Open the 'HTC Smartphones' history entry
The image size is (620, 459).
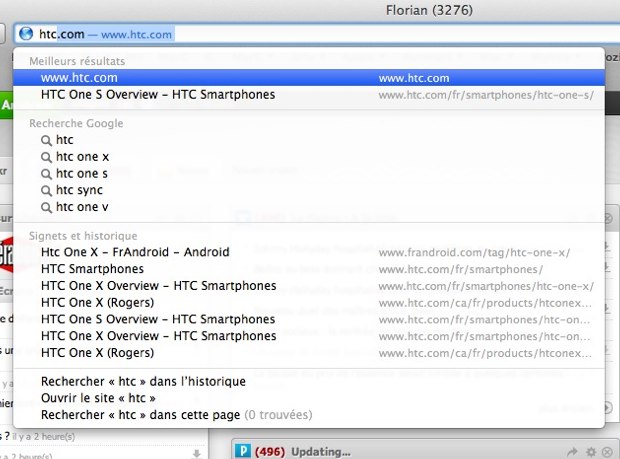click(309, 269)
